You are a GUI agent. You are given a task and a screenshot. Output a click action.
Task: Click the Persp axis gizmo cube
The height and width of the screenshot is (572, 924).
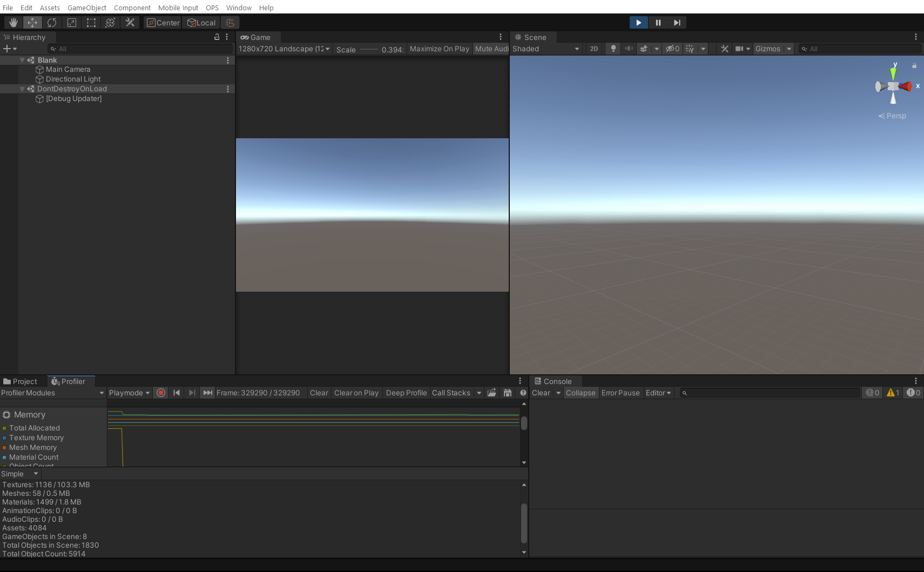892,86
